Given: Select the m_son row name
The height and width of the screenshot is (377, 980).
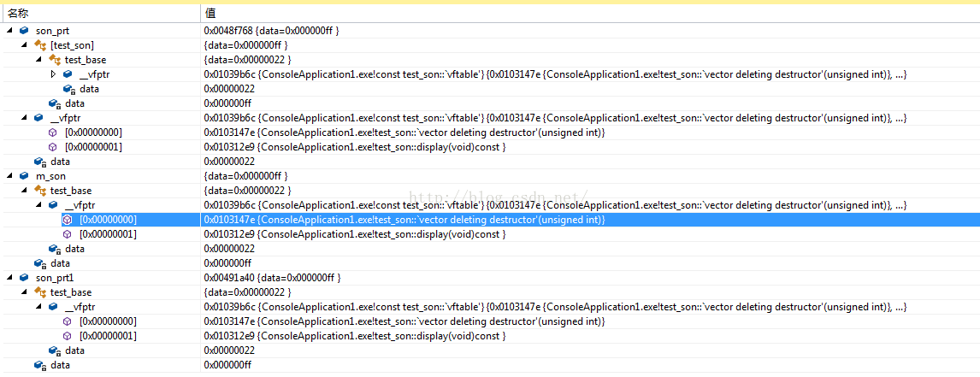Looking at the screenshot, I should pyautogui.click(x=50, y=176).
